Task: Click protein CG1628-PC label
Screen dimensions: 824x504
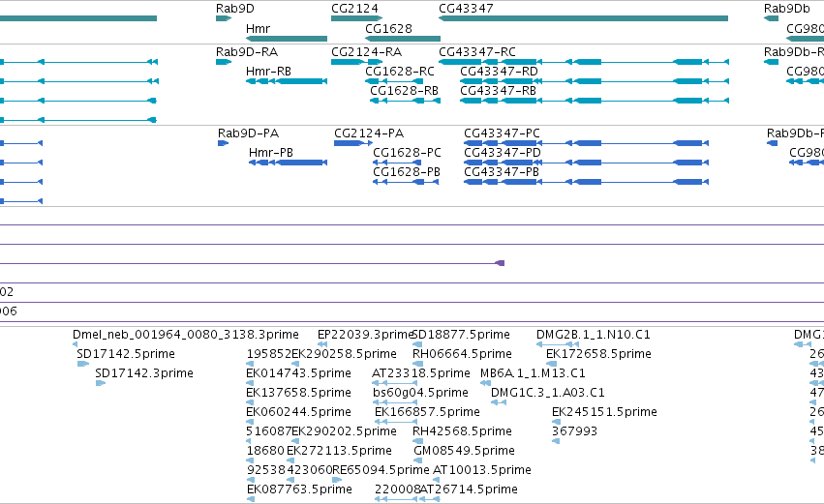Action: click(408, 153)
